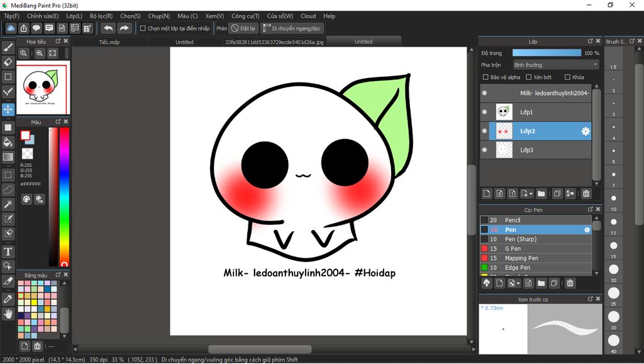Select the Mapping Pen brush

coord(536,258)
